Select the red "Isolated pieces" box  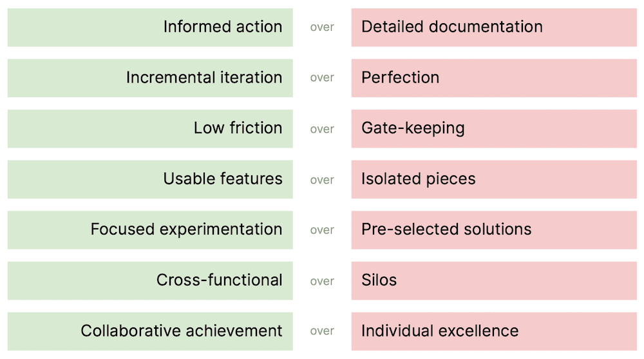(493, 179)
